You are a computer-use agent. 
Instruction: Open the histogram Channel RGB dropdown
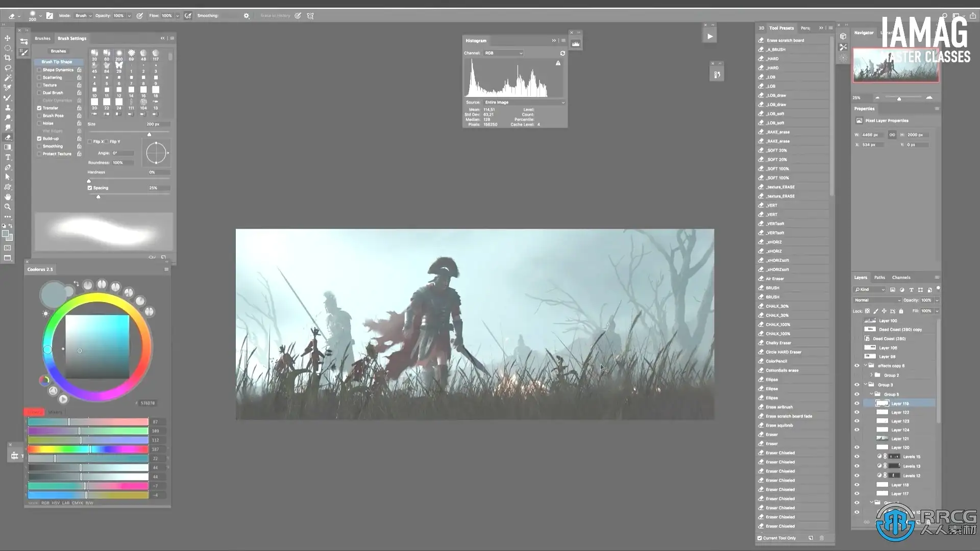point(503,53)
